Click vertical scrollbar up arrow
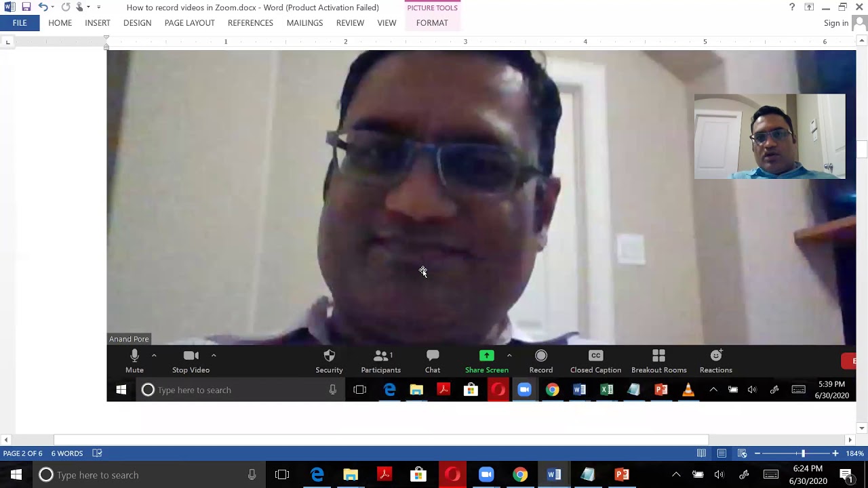 [x=862, y=41]
